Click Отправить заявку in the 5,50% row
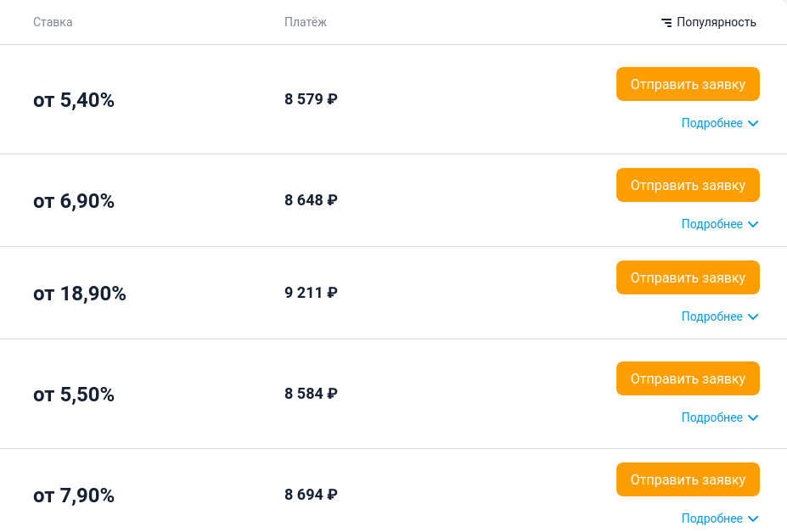The height and width of the screenshot is (532, 787). [x=688, y=378]
